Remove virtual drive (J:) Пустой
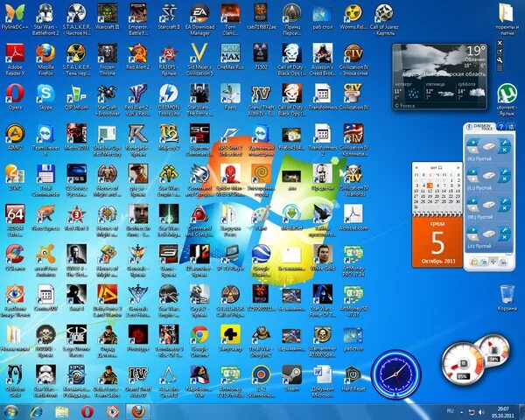 pos(505,237)
